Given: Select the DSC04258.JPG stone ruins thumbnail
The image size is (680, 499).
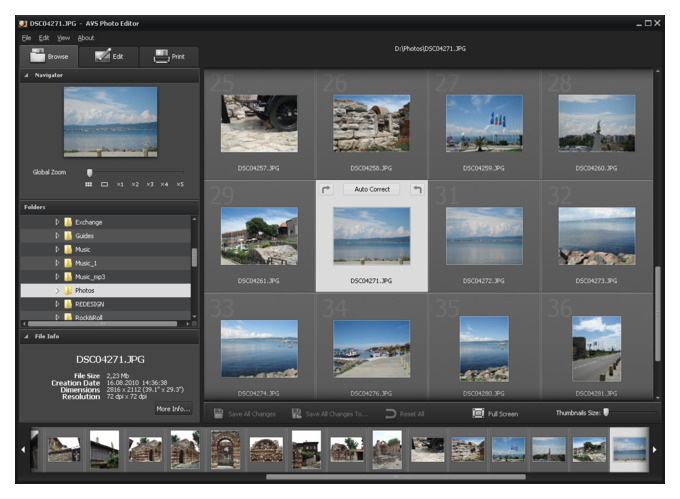Looking at the screenshot, I should point(372,123).
